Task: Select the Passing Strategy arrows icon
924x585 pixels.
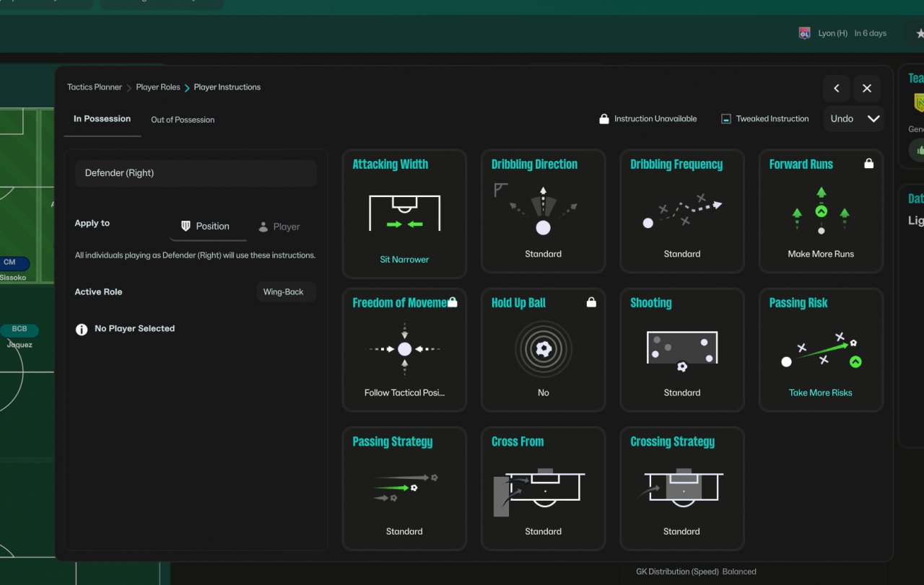Action: tap(404, 488)
